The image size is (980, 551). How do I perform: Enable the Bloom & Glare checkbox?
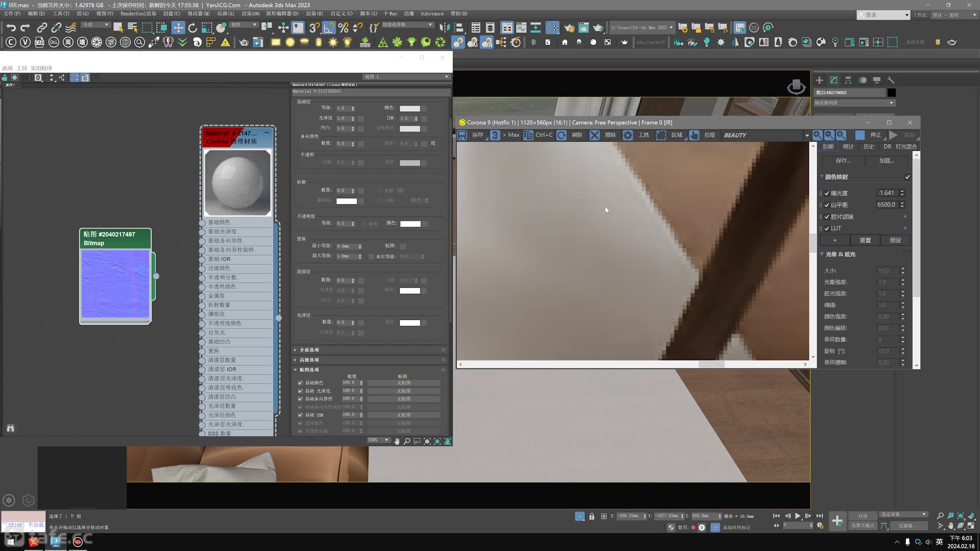point(906,254)
